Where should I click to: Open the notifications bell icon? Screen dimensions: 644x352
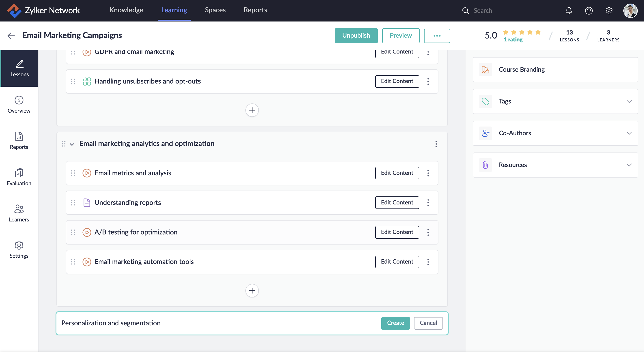pyautogui.click(x=569, y=11)
